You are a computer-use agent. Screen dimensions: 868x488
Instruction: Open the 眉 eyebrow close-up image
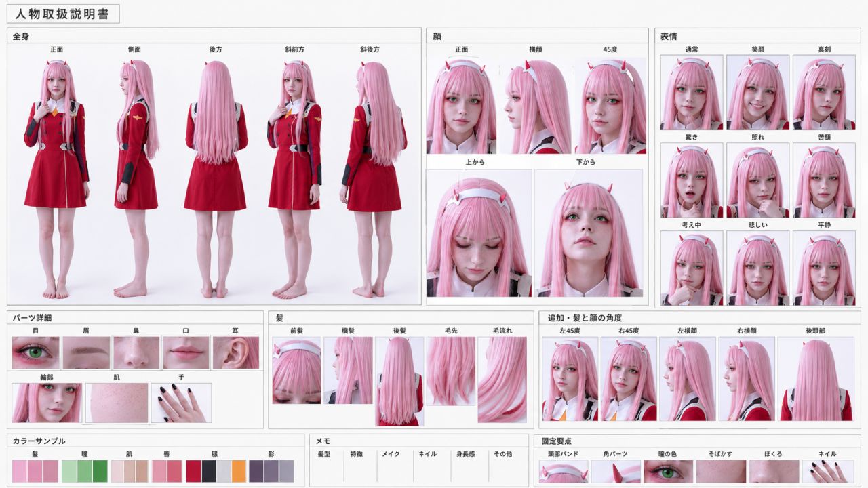pyautogui.click(x=86, y=352)
